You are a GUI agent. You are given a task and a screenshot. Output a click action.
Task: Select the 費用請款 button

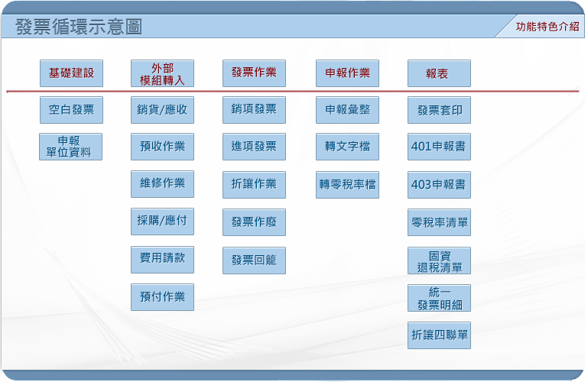[x=162, y=260]
